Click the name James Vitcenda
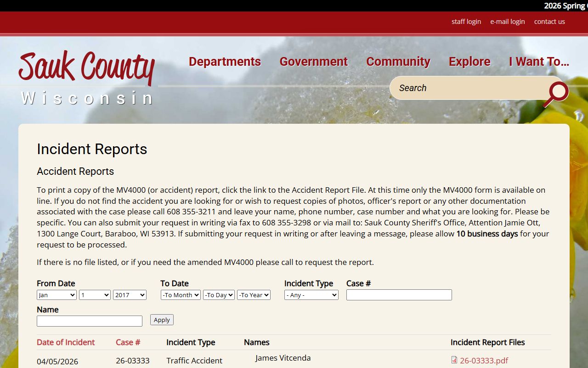Viewport: 588px width, 368px height. (x=283, y=358)
